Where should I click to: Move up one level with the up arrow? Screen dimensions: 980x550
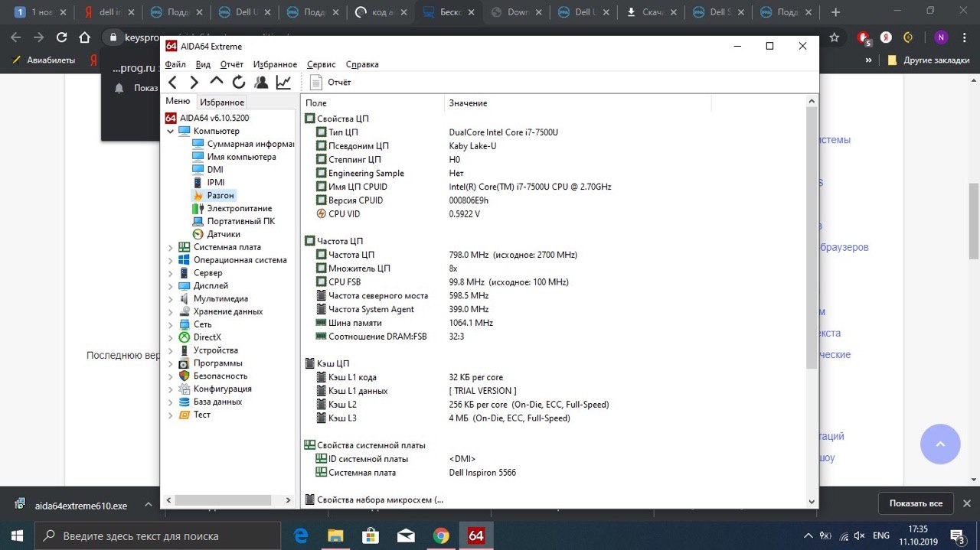pos(217,82)
